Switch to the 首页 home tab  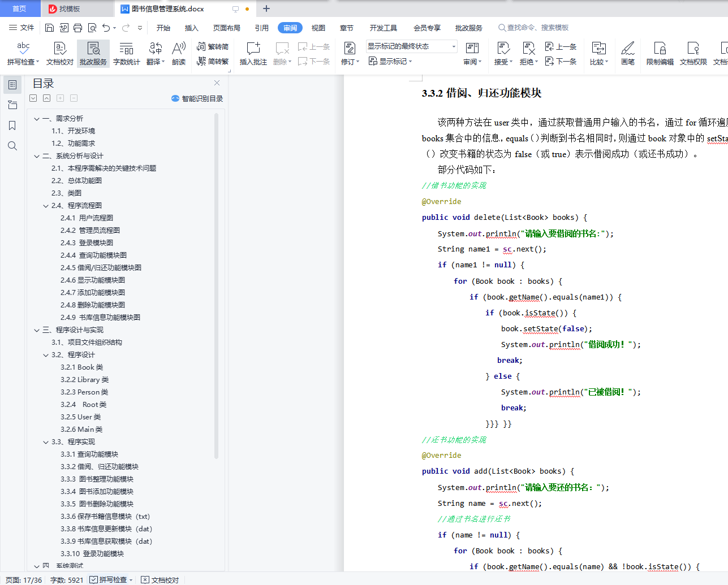(x=19, y=8)
